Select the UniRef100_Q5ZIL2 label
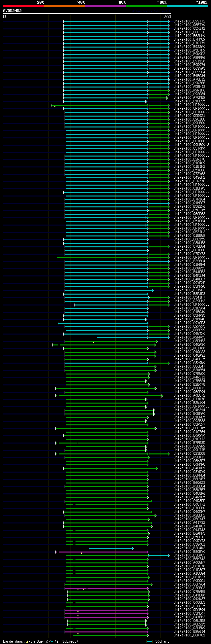The width and height of the screenshot is (211, 644). [x=189, y=232]
